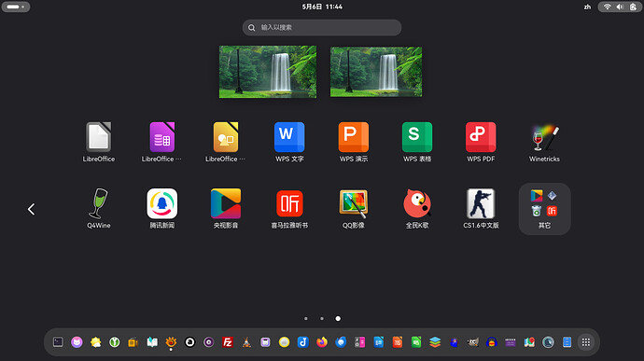This screenshot has width=644, height=361.
Task: Open the yellow radio app in dock
Action: [133, 341]
